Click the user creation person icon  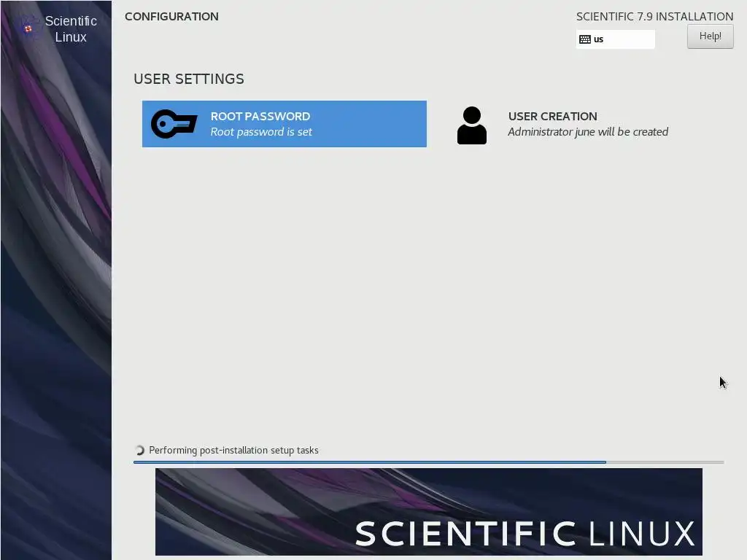point(472,125)
